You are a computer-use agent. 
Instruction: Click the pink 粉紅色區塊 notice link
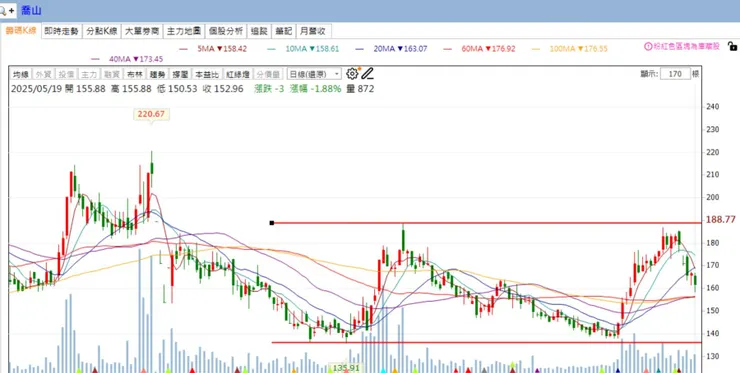[x=687, y=46]
